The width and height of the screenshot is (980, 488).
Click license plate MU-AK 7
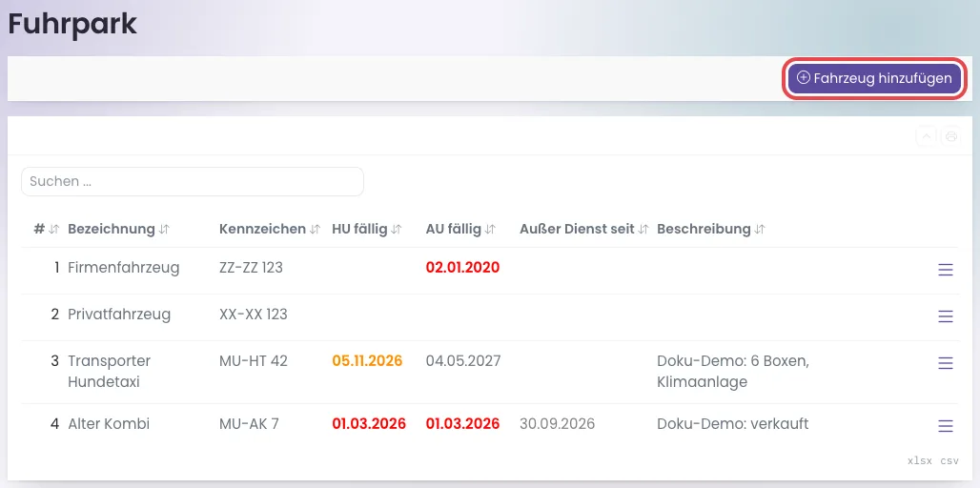pos(249,424)
